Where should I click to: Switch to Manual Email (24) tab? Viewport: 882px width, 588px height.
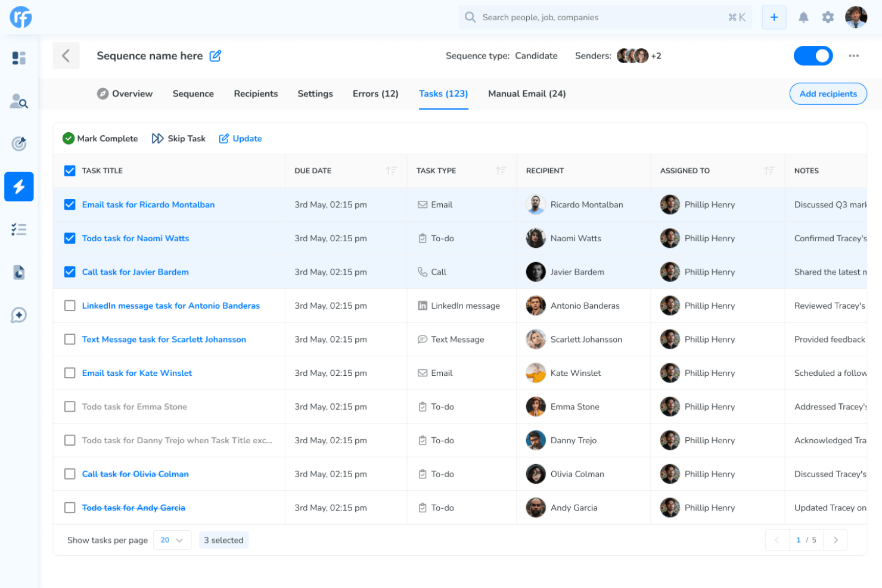(527, 94)
